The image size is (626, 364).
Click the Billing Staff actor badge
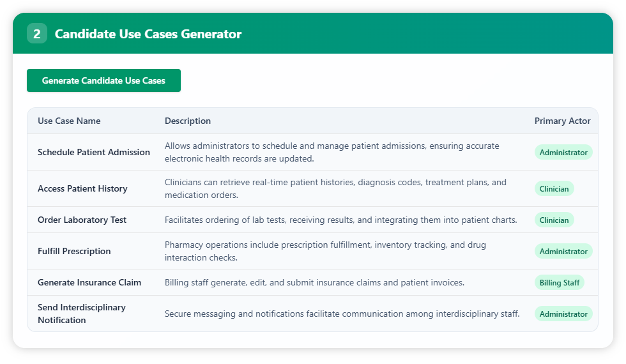pyautogui.click(x=559, y=283)
